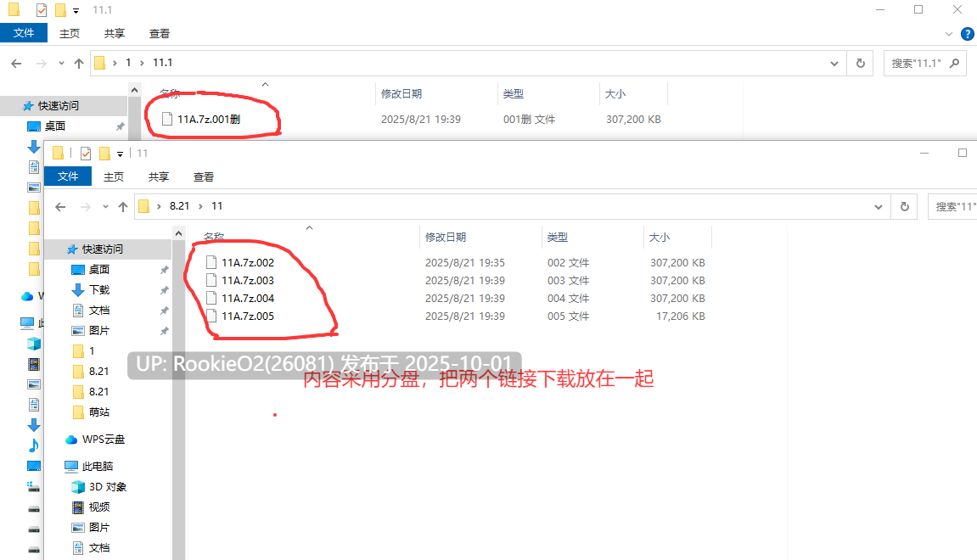977x560 pixels.
Task: Click breadcrumb 1 in the 11.1 address bar
Action: click(x=128, y=63)
